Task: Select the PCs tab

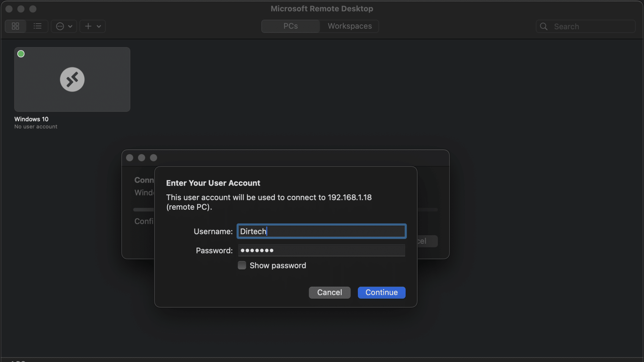Action: click(290, 26)
